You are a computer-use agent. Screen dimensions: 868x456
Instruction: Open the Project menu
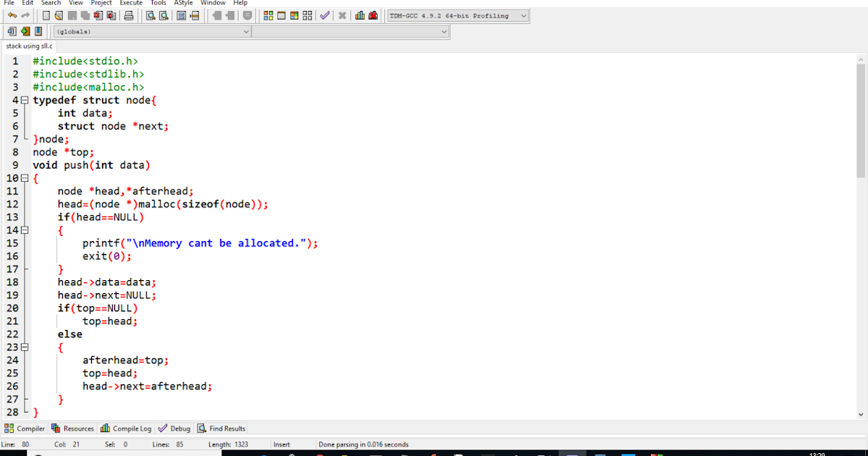pos(101,3)
